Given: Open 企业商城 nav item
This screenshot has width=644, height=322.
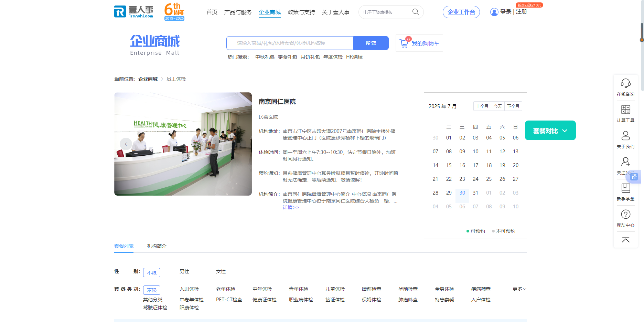Looking at the screenshot, I should (270, 12).
